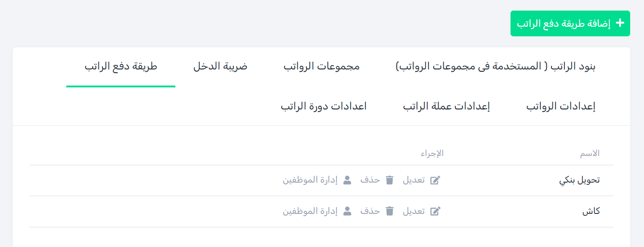This screenshot has height=247, width=644.
Task: Click the الاسم column header
Action: pos(590,153)
